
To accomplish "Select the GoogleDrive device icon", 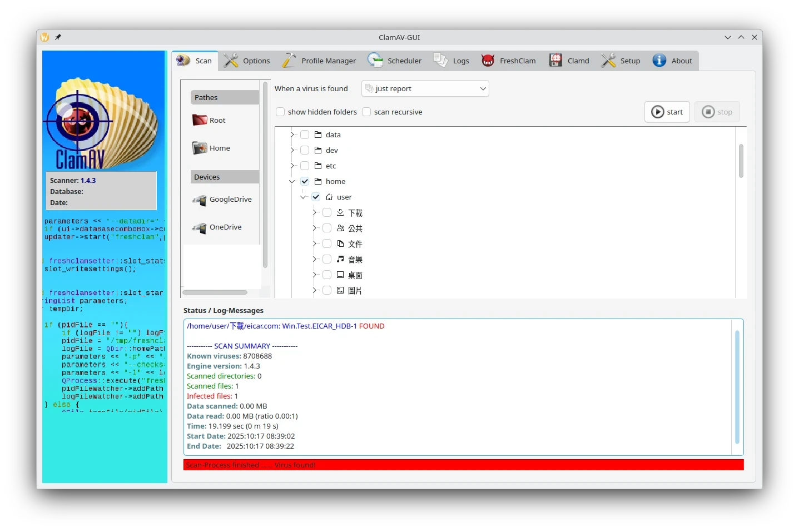I will pyautogui.click(x=199, y=200).
